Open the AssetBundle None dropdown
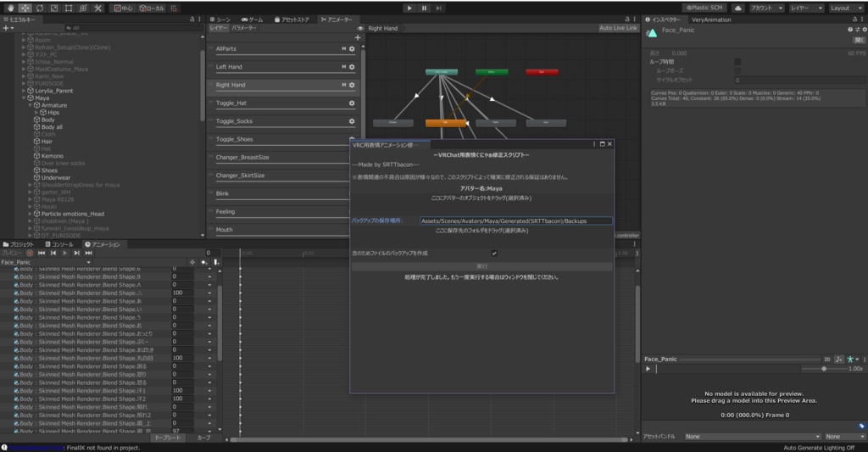The height and width of the screenshot is (452, 868). tap(753, 437)
